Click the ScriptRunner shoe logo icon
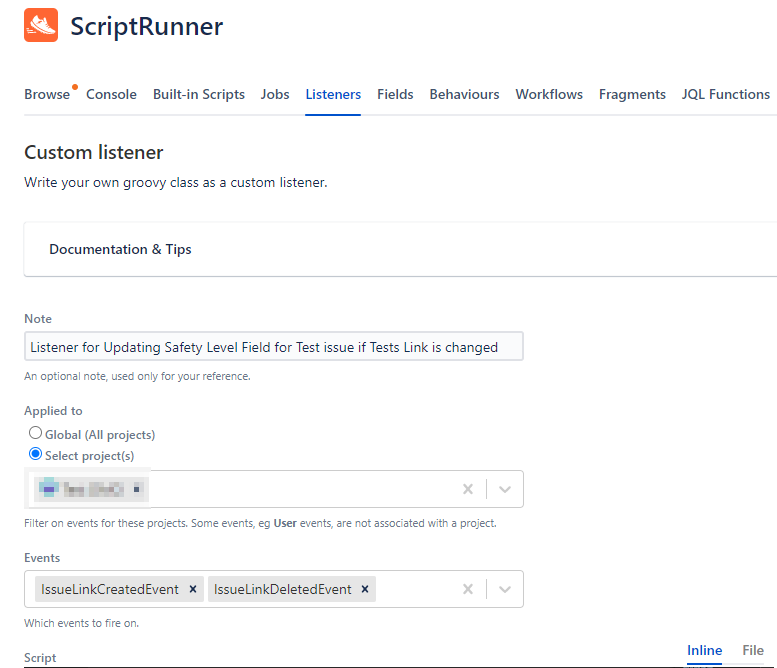Viewport: 777px width, 668px height. coord(41,25)
